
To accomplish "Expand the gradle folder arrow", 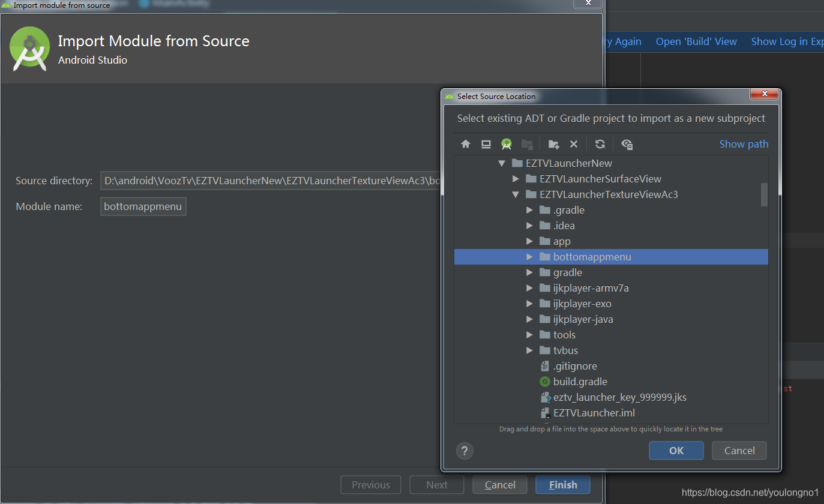I will 529,272.
